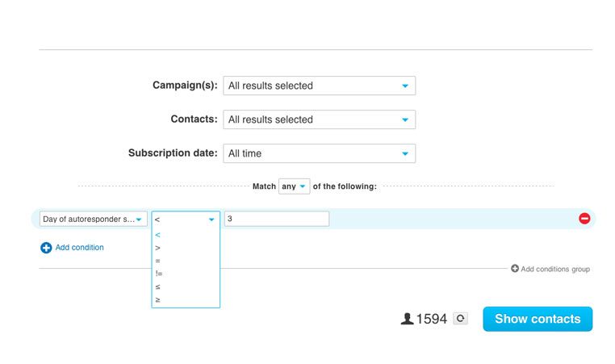The width and height of the screenshot is (615, 364).
Task: Click the plus icon for conditions group
Action: (515, 268)
